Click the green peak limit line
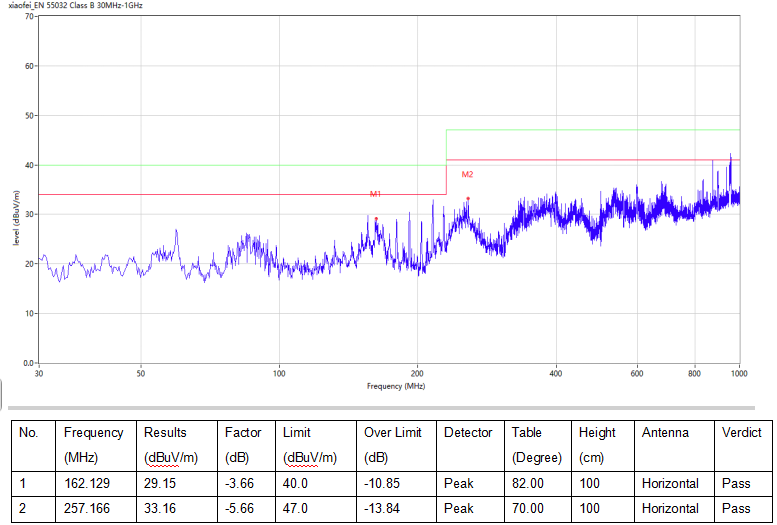777x525 pixels. point(590,130)
